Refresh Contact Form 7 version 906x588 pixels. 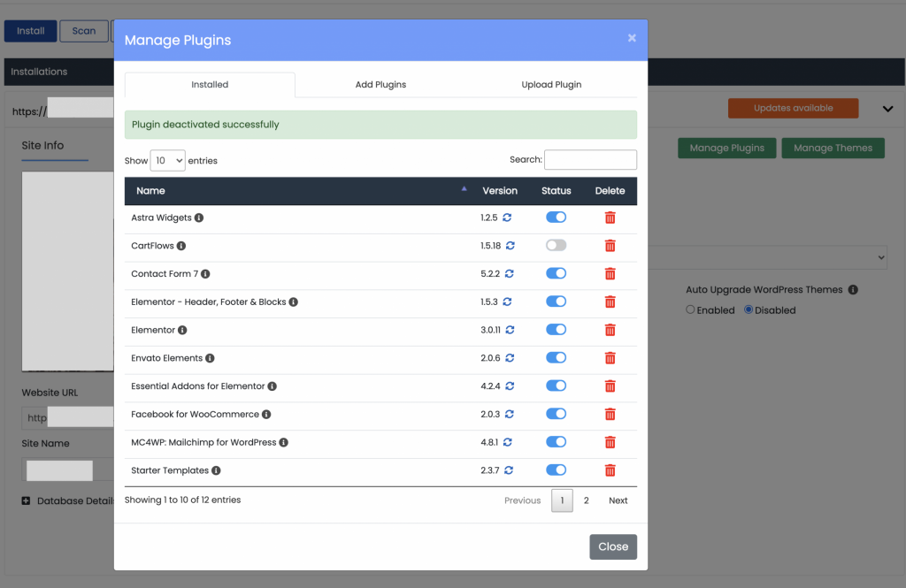(508, 273)
